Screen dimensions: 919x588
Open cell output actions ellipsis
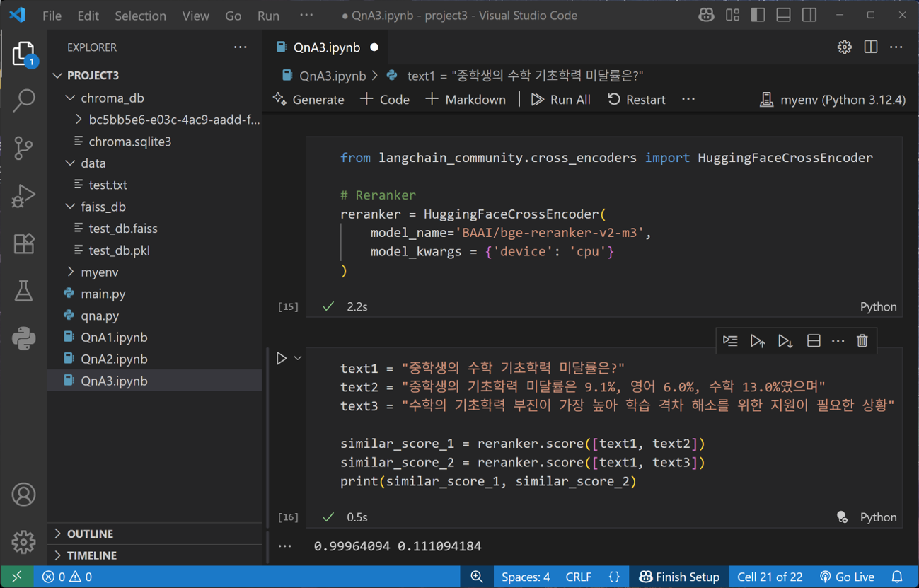point(285,546)
